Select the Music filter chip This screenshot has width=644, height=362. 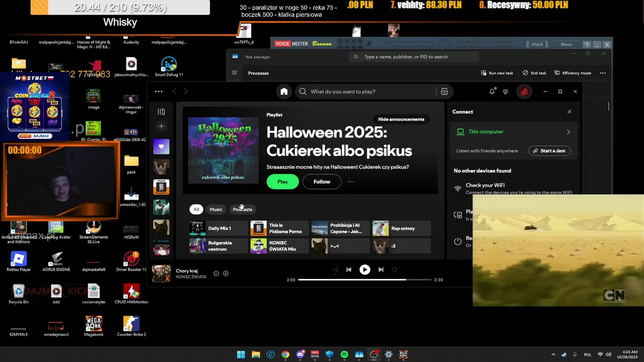pos(216,209)
